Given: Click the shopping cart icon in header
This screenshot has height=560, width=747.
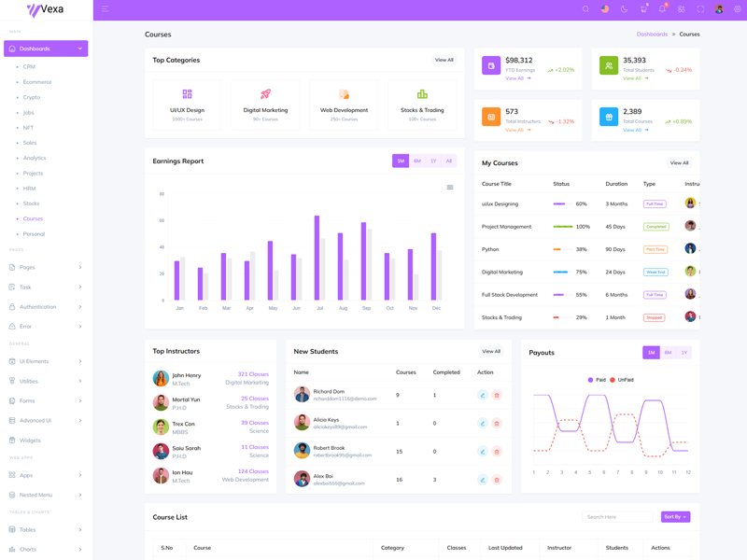Looking at the screenshot, I should [642, 9].
